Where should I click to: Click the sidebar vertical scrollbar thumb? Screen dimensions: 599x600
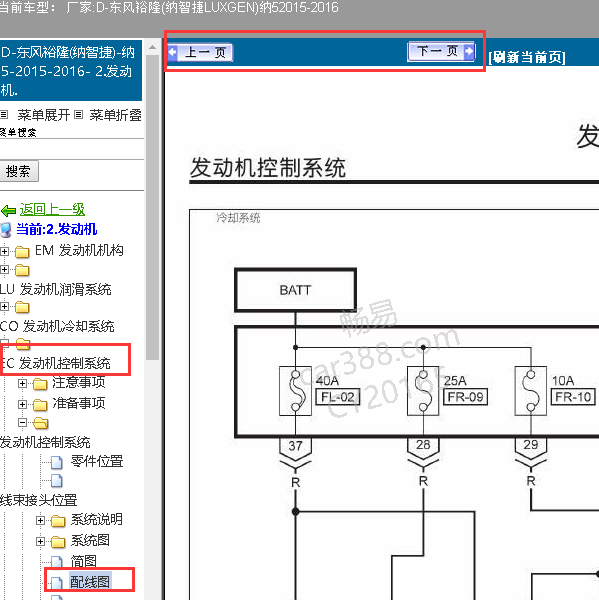(x=152, y=207)
